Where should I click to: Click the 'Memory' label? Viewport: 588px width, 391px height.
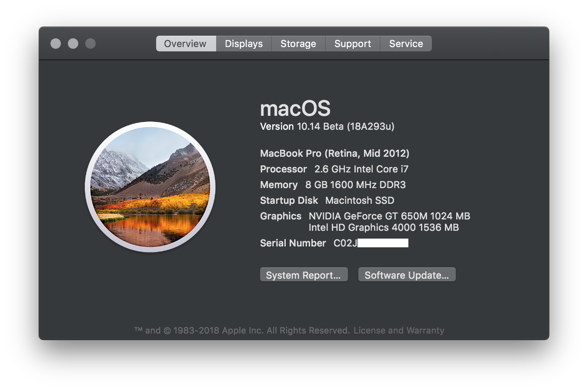[x=279, y=185]
